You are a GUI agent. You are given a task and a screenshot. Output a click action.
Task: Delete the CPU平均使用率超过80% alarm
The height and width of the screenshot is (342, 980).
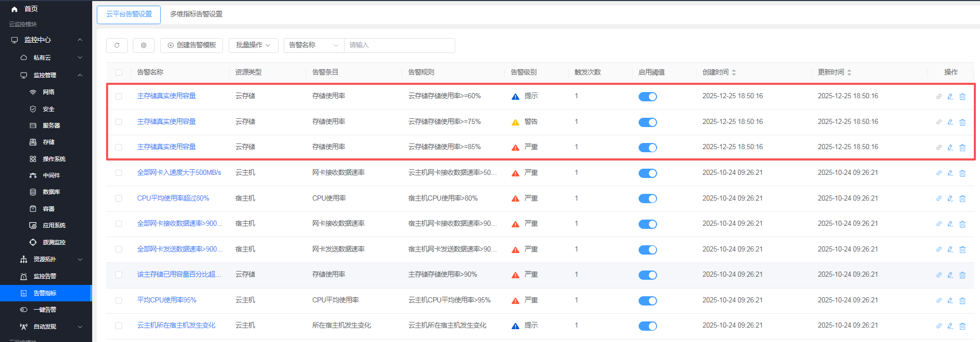pos(962,199)
